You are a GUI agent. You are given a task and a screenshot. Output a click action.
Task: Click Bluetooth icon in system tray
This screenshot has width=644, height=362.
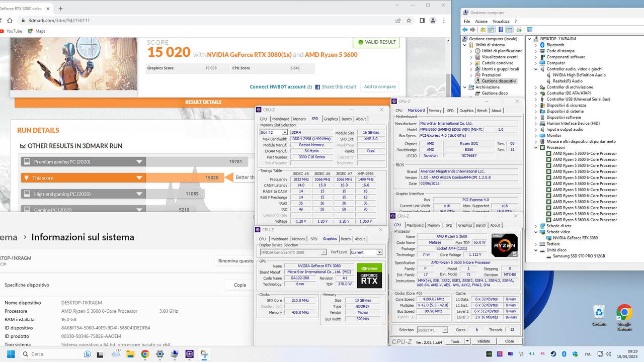(564, 354)
